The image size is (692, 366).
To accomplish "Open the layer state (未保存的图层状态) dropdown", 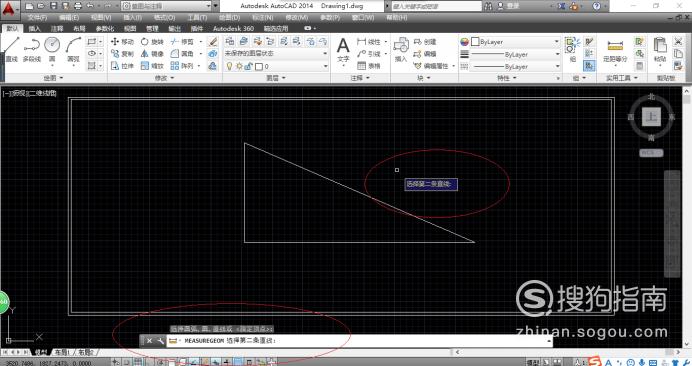I will point(276,53).
